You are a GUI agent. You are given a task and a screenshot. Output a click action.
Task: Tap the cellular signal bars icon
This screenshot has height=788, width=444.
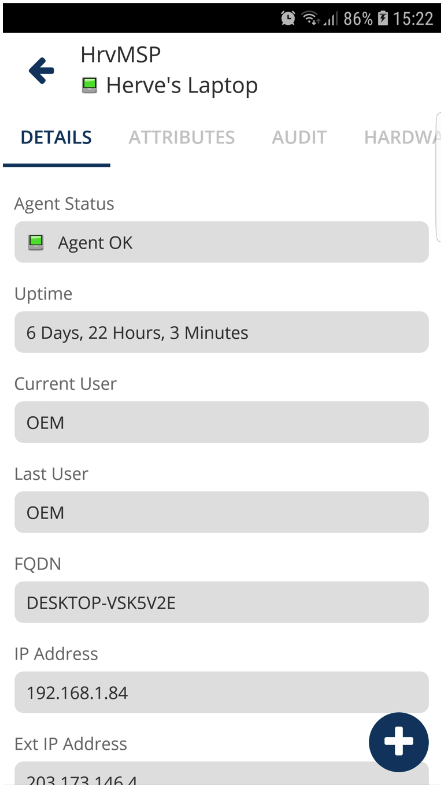coord(330,20)
